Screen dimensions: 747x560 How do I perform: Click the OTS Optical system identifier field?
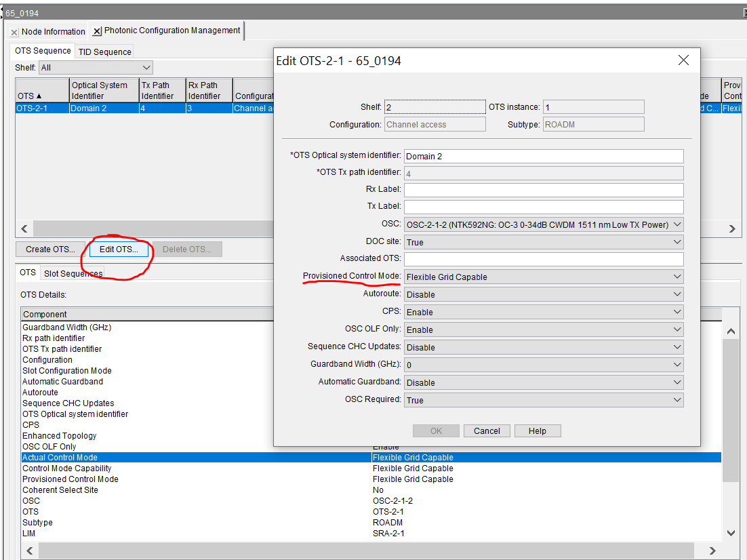544,157
